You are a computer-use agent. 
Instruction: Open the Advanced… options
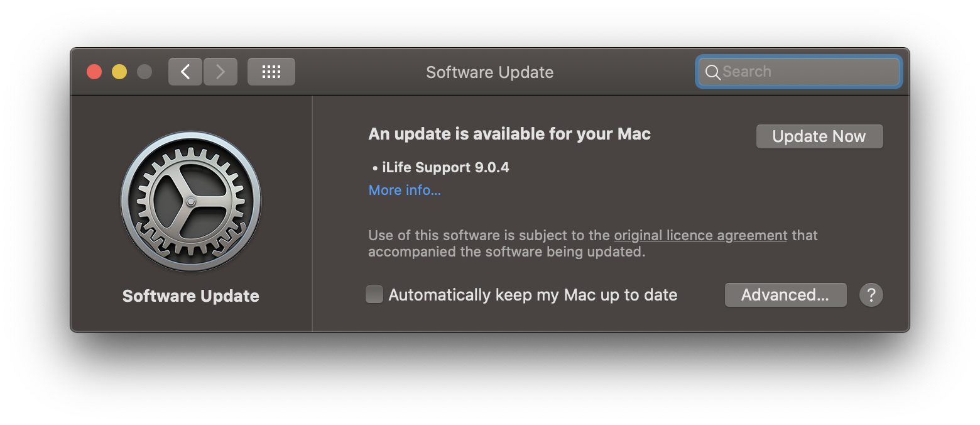[785, 295]
